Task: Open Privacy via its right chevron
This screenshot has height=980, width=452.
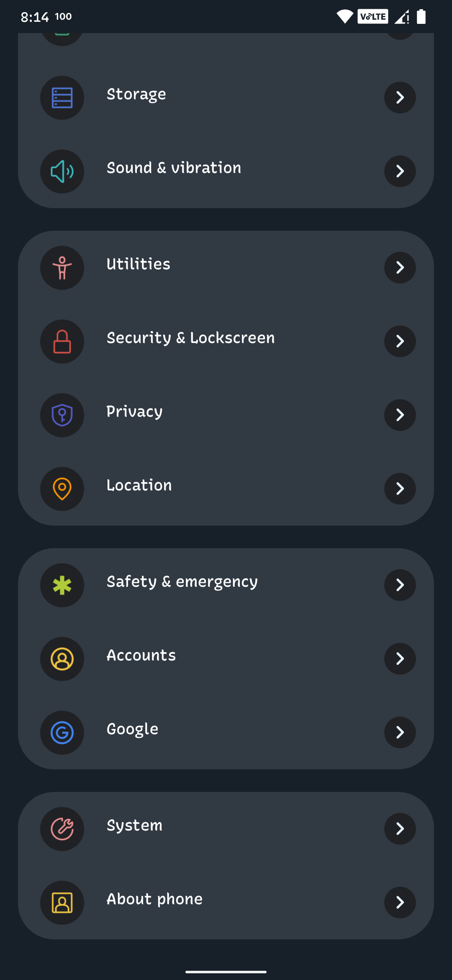Action: click(400, 415)
